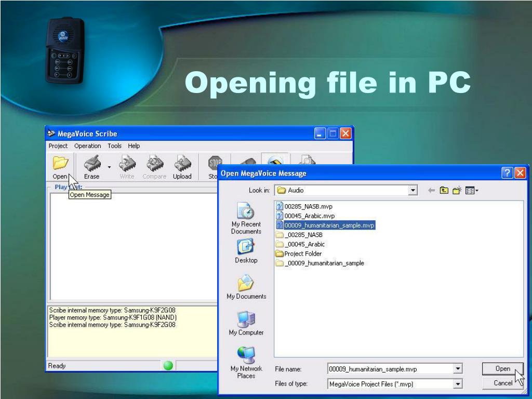Image resolution: width=532 pixels, height=399 pixels.
Task: Open the Operation menu
Action: [87, 146]
